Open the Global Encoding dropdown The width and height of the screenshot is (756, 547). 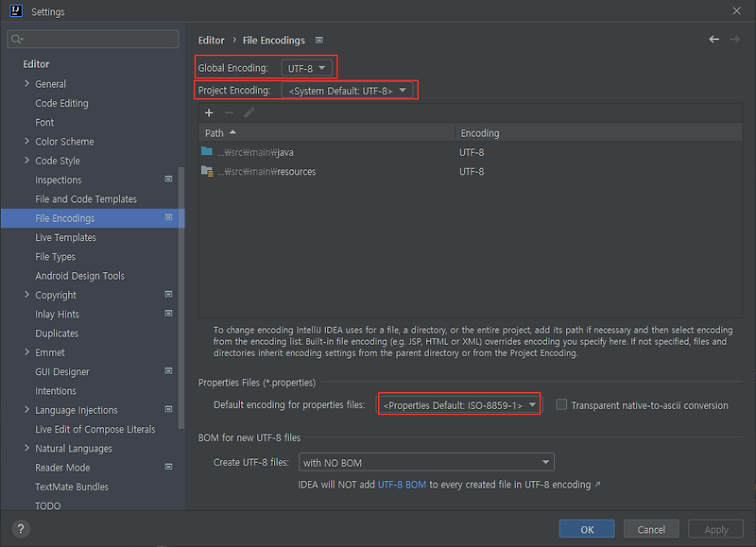(x=308, y=67)
